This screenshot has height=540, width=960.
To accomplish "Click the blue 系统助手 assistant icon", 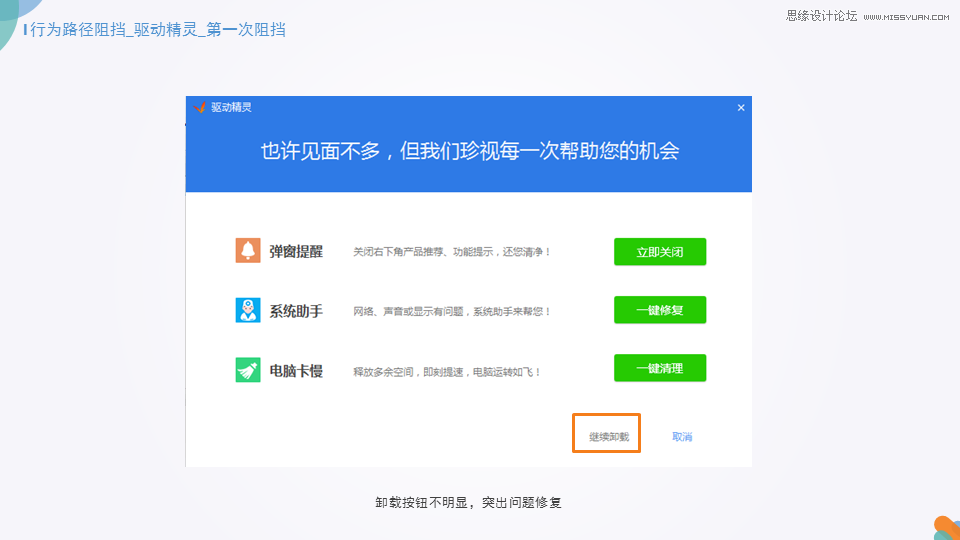I will click(x=248, y=310).
